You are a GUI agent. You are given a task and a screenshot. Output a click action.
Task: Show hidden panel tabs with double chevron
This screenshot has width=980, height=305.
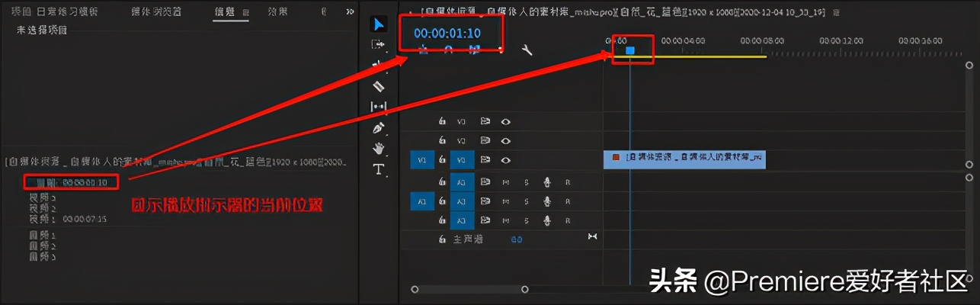[x=350, y=12]
